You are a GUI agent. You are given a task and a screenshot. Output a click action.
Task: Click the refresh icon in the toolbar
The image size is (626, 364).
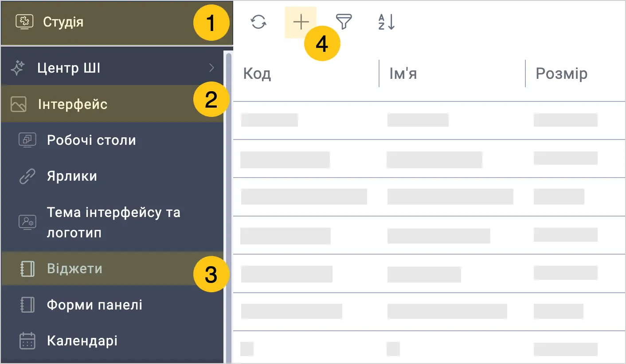click(258, 22)
